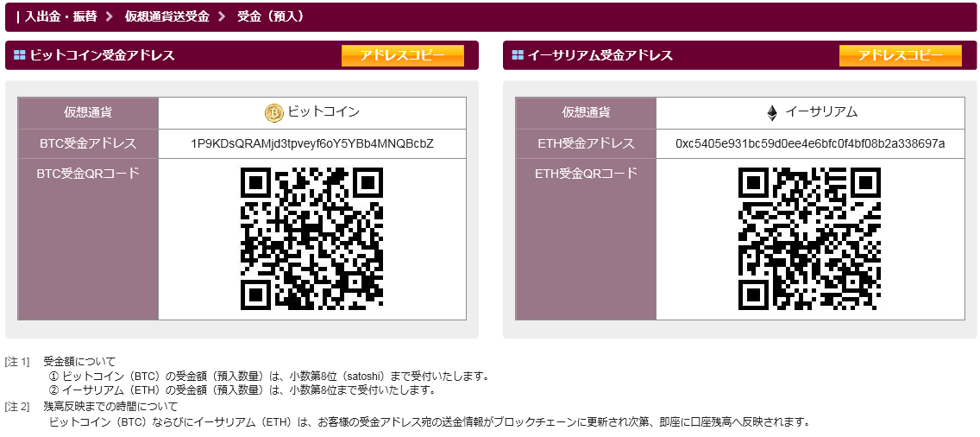Image resolution: width=980 pixels, height=437 pixels.
Task: Click grid icon beside イーサリアム受金アドレス heading
Action: pos(517,55)
